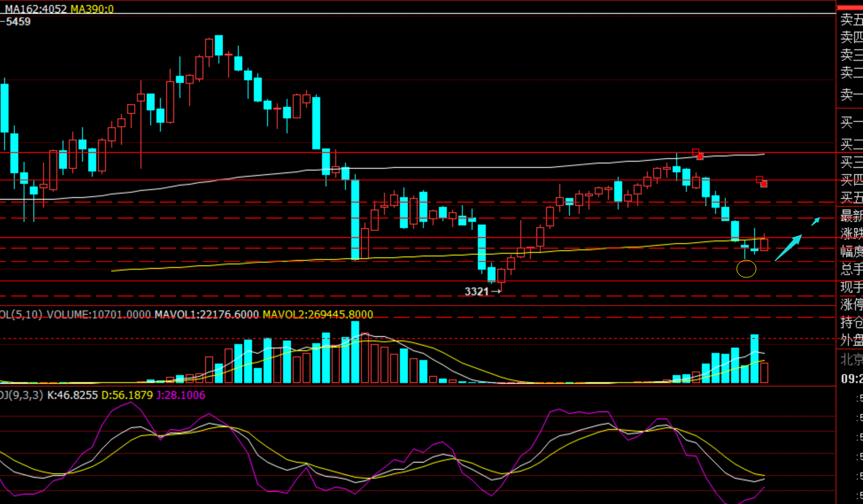863x504 pixels.
Task: Click the 北京 time label
Action: 851,359
